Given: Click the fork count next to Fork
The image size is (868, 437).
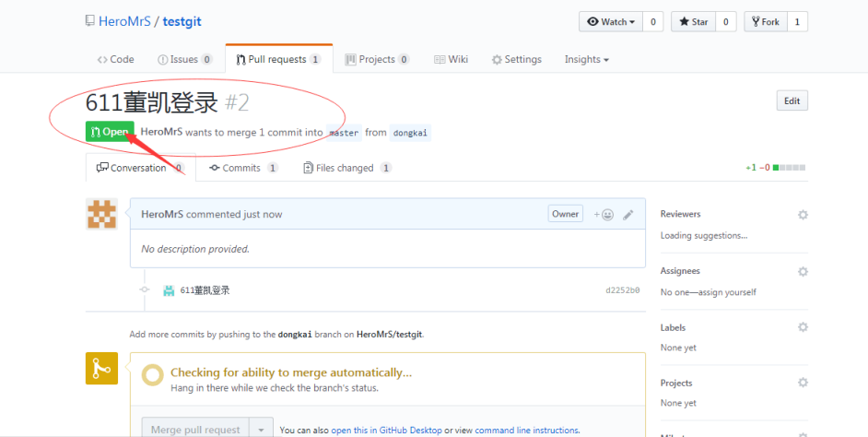Looking at the screenshot, I should 797,21.
